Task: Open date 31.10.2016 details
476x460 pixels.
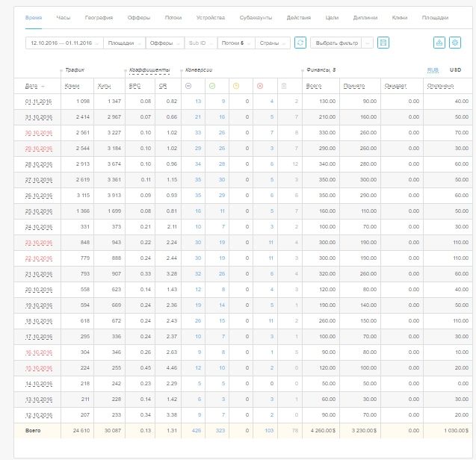Action: (39, 117)
